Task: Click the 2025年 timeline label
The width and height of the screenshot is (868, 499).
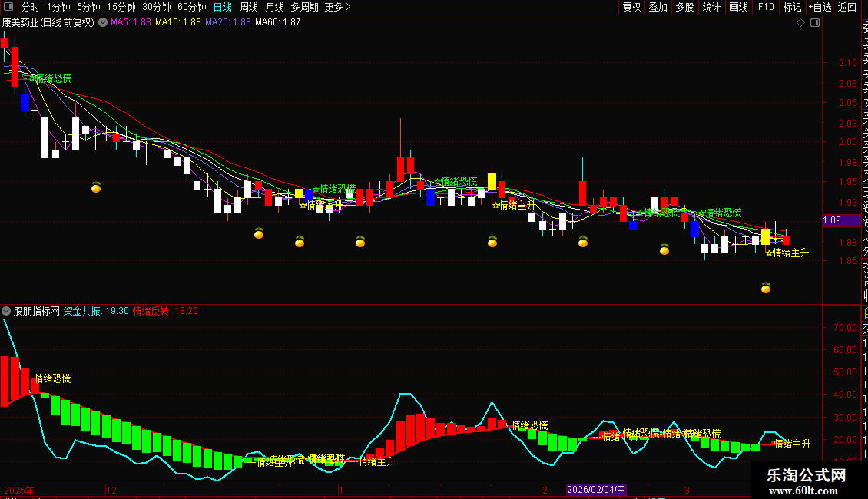Action: pyautogui.click(x=19, y=490)
